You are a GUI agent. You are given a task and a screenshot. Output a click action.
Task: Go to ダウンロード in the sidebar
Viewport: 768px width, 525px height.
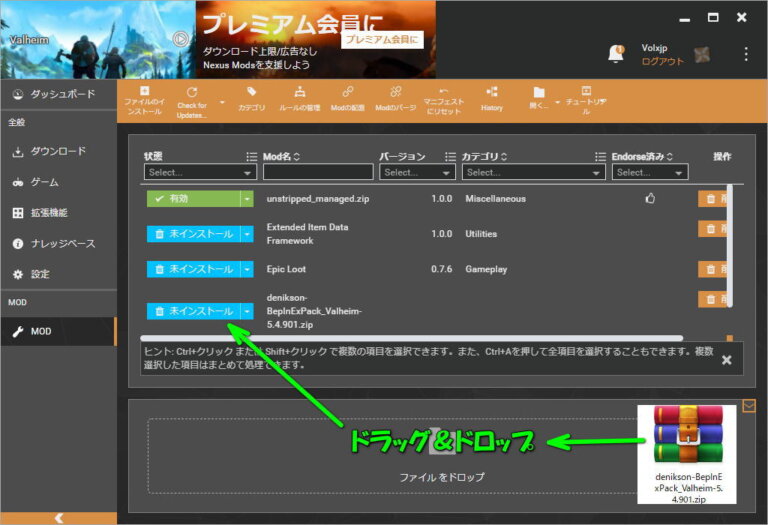(x=58, y=151)
